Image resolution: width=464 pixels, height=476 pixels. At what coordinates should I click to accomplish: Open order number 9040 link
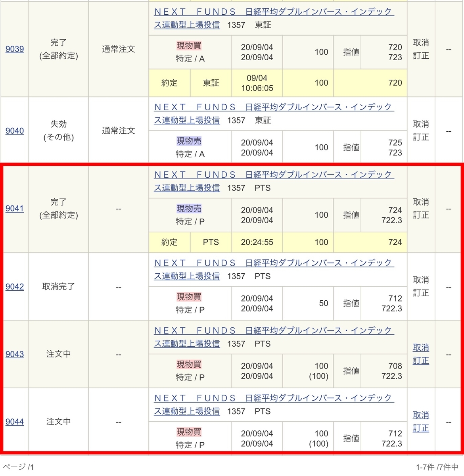pyautogui.click(x=15, y=131)
